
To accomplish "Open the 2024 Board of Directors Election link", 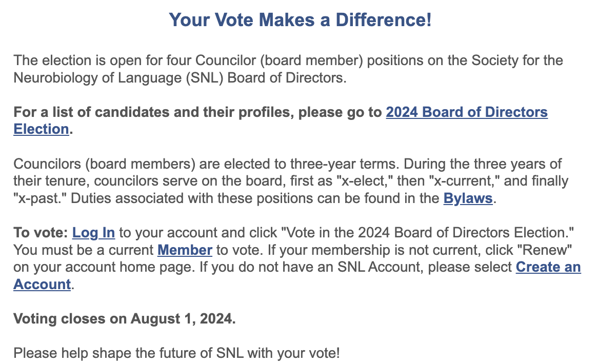I will click(x=466, y=112).
